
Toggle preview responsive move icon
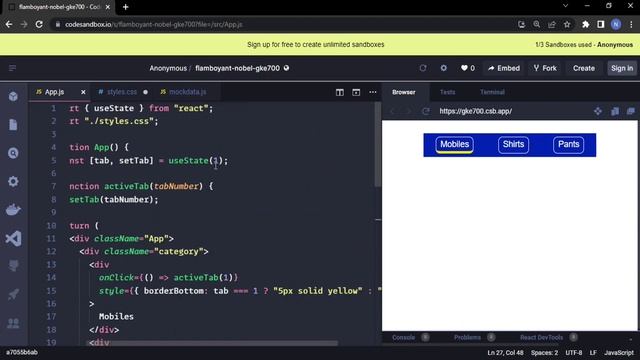[598, 111]
